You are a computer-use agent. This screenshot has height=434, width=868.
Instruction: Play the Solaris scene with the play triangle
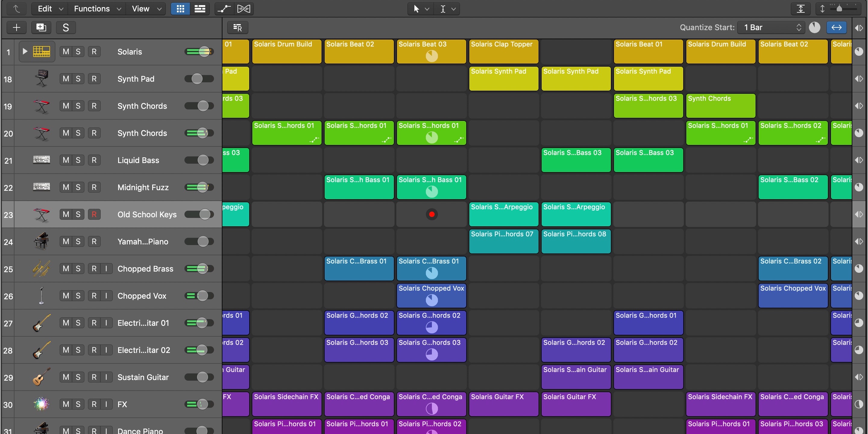25,51
